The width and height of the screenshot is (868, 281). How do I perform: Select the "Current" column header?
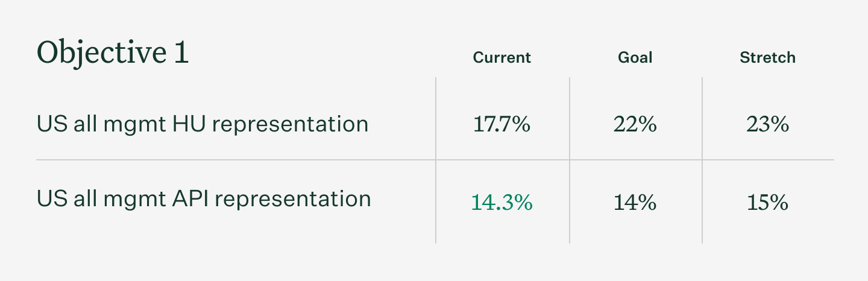point(502,58)
